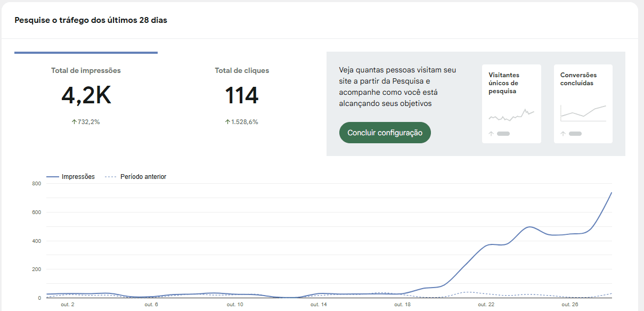Toggle the Período anterior legend series
Screen dimensions: 644x311
136,177
